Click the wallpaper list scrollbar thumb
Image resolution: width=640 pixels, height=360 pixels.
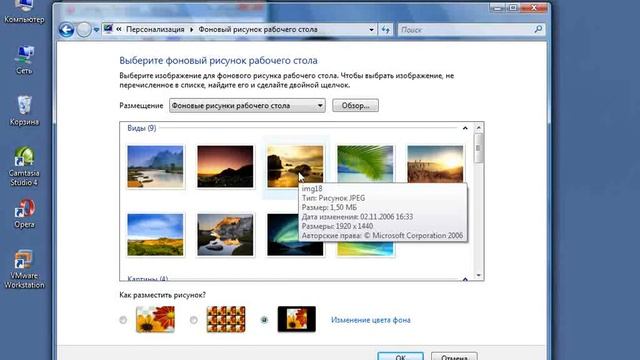pos(478,147)
